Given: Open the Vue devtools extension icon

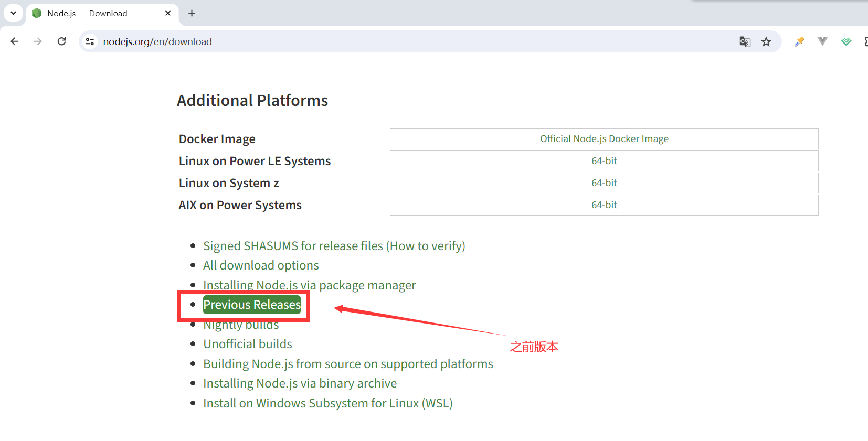Looking at the screenshot, I should click(x=822, y=41).
